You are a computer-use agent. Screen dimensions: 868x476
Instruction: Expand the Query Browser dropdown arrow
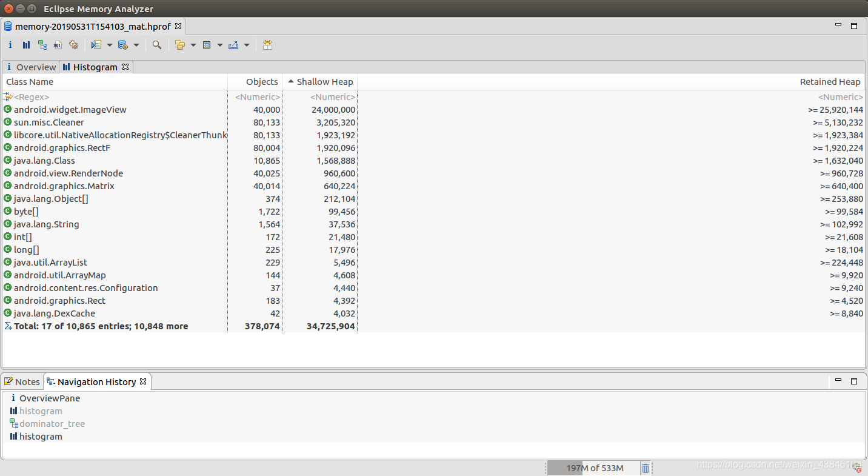[x=136, y=45]
